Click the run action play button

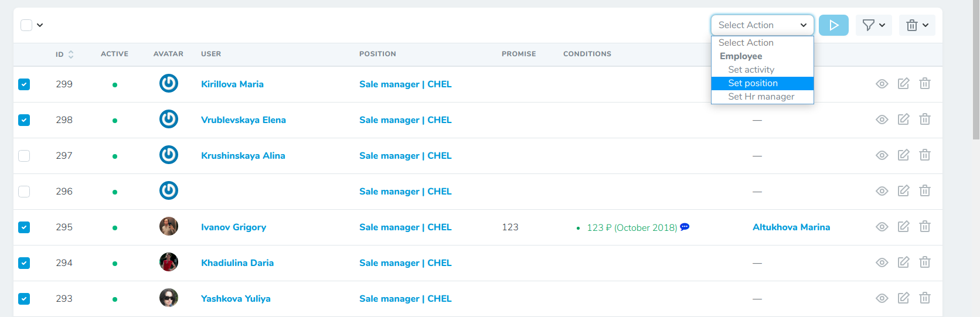833,25
